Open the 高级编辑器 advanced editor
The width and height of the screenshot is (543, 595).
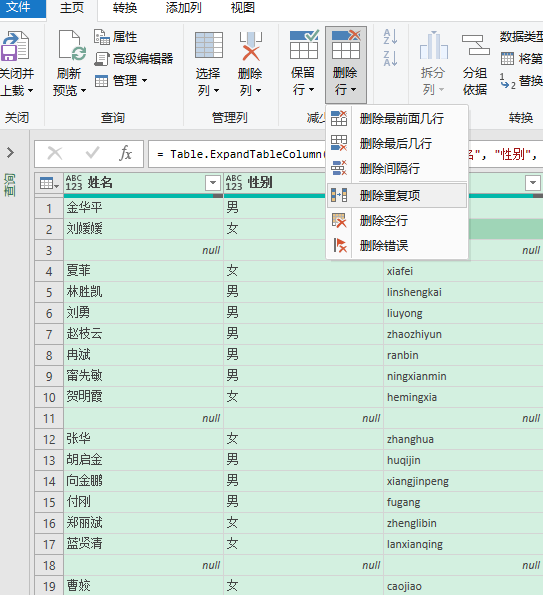[134, 58]
